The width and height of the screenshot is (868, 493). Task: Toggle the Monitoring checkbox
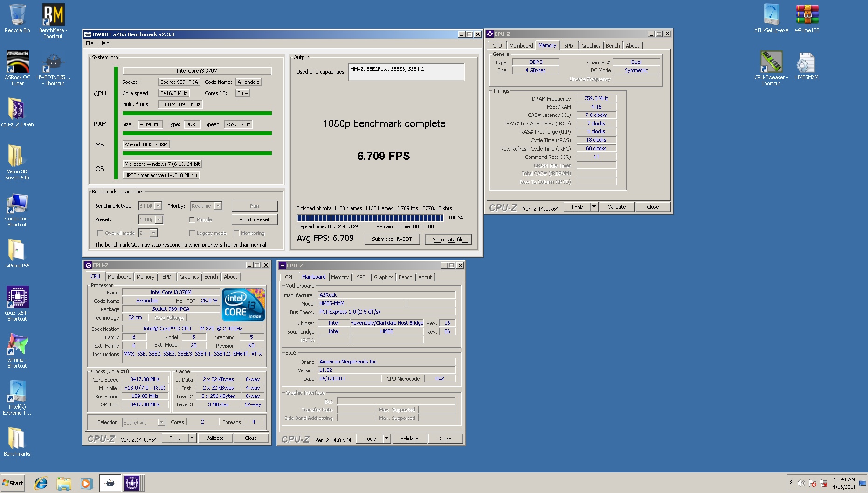pos(236,233)
